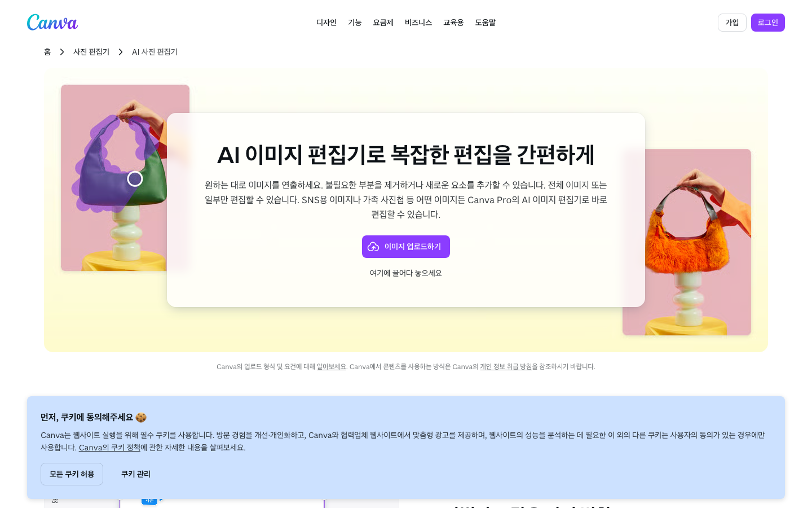Open 개인 정보 취급 방침 privacy link

tap(506, 367)
